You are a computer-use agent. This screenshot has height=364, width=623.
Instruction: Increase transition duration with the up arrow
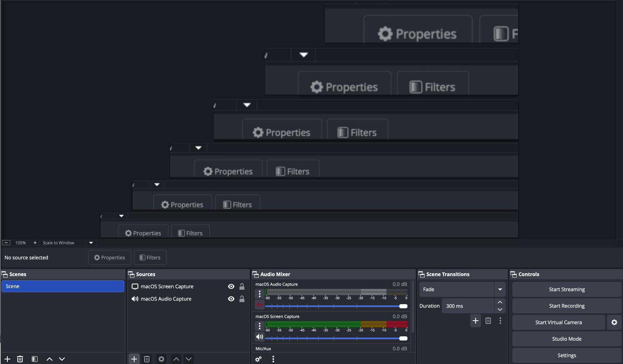[500, 302]
